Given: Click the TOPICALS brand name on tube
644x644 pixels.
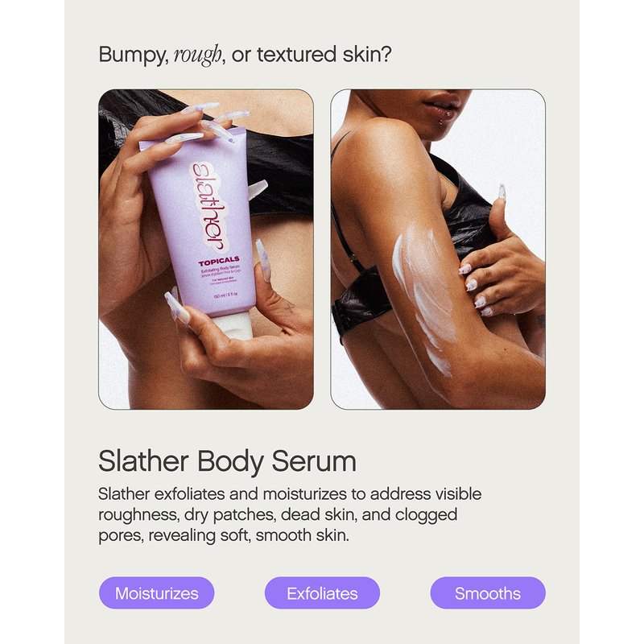Looking at the screenshot, I should pos(219,261).
